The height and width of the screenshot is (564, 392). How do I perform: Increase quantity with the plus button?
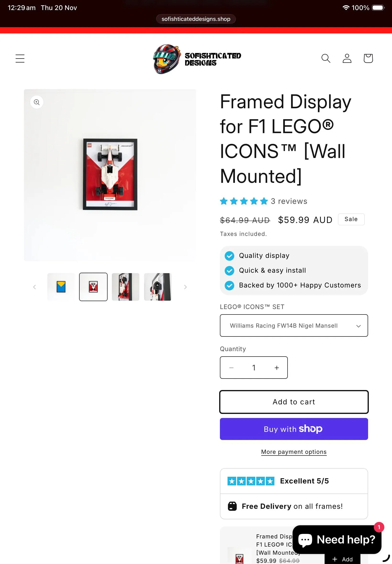click(277, 368)
